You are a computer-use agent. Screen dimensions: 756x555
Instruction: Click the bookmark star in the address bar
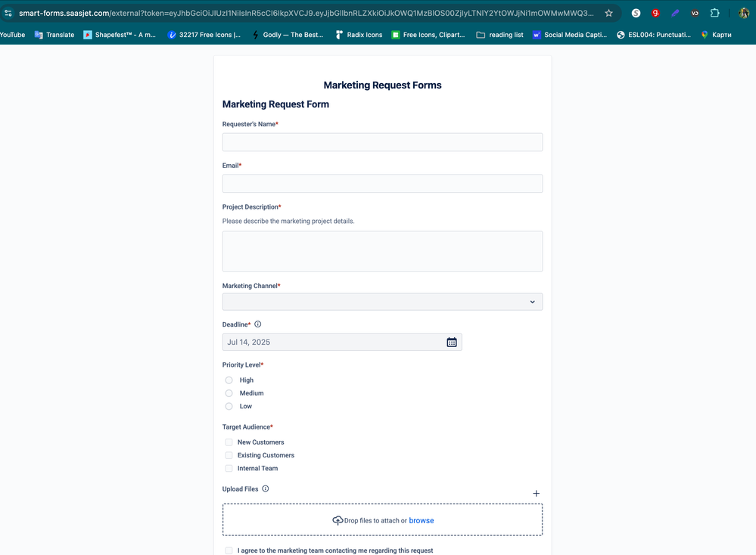609,12
